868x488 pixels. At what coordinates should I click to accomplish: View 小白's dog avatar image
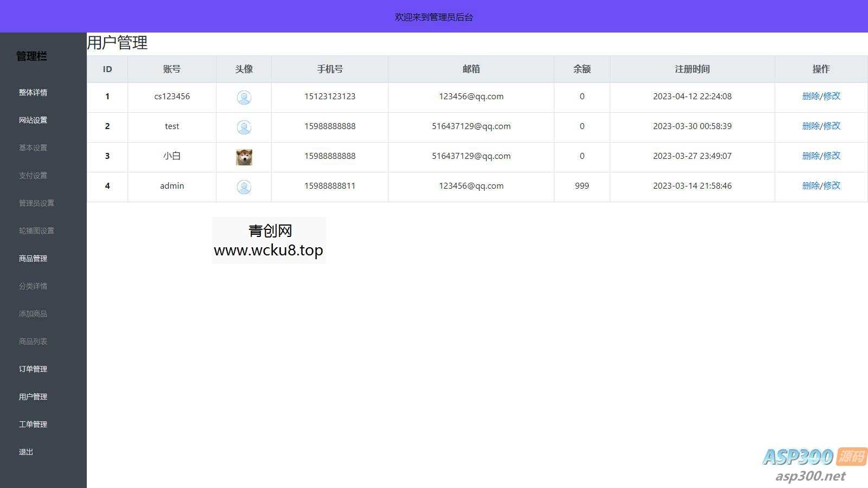click(243, 157)
